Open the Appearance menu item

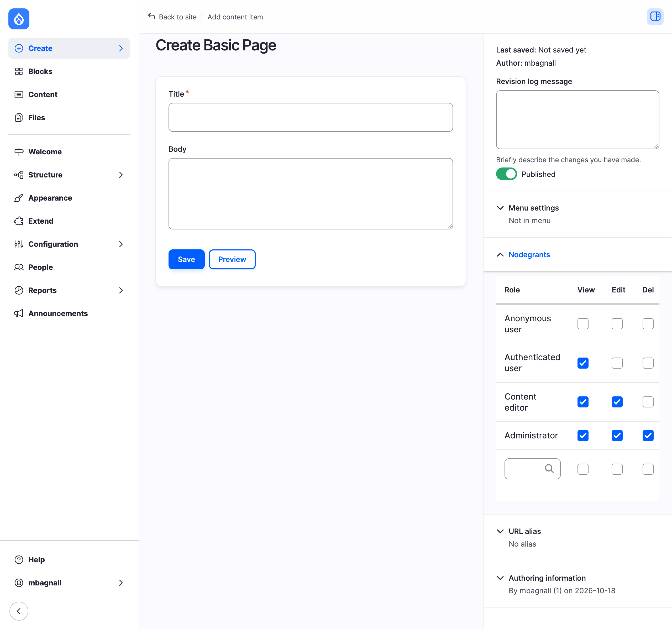point(69,198)
